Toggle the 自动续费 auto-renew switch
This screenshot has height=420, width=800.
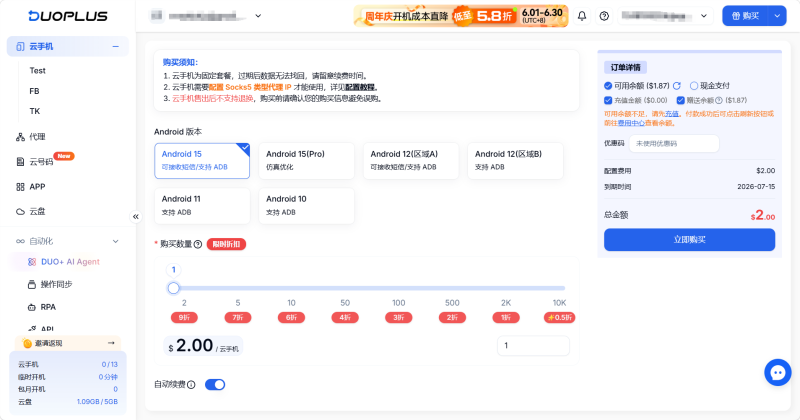[215, 385]
